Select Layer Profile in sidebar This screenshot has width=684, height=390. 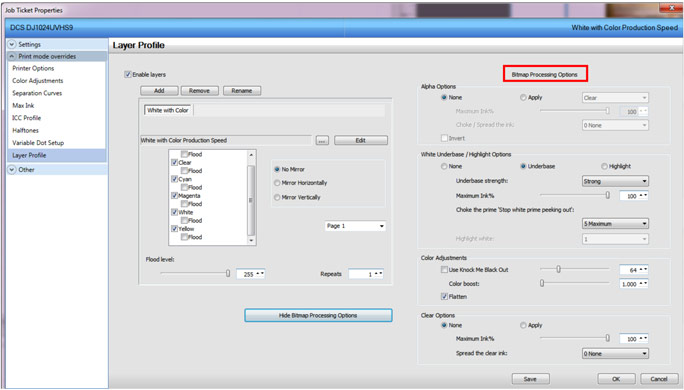click(57, 155)
